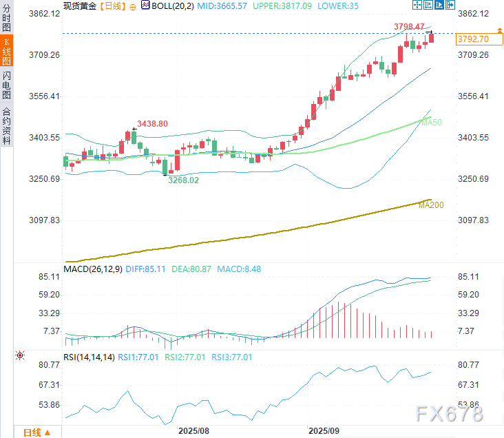Click the current price label 3792.70
504x438 pixels.
[x=472, y=39]
